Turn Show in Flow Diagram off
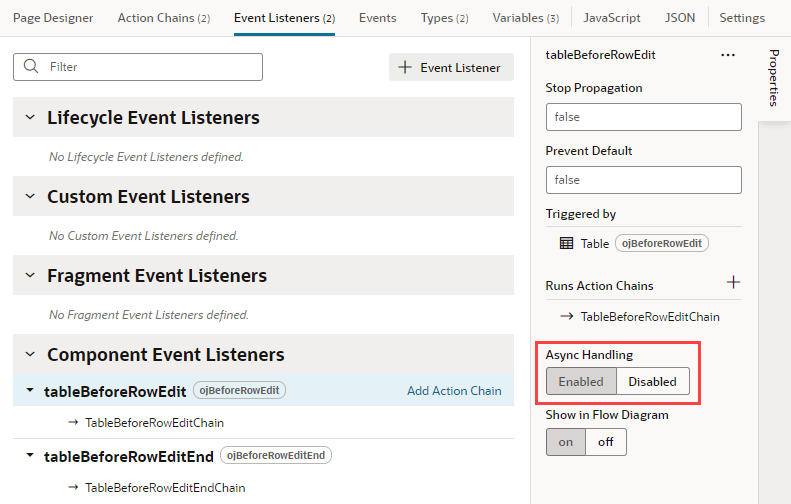 coord(606,442)
